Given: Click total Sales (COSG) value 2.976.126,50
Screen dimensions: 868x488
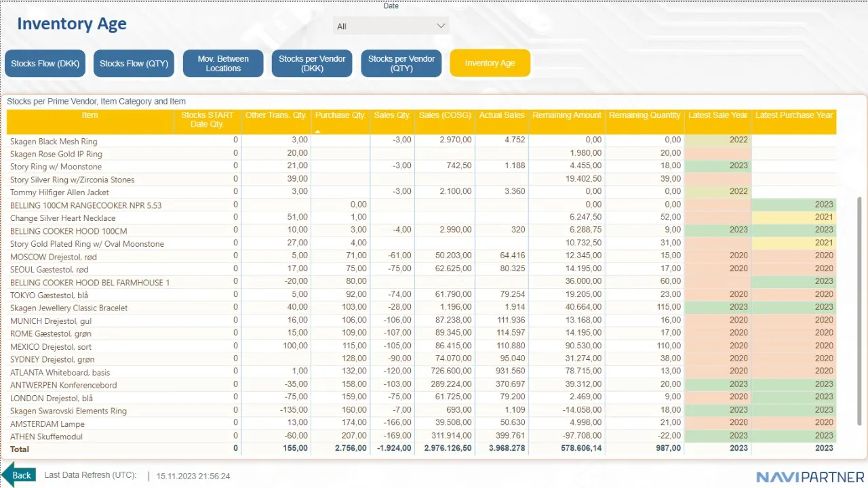Looking at the screenshot, I should coord(448,448).
